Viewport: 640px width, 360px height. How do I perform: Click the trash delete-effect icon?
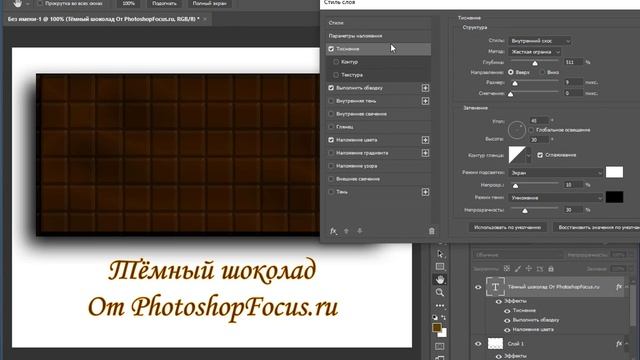coord(431,231)
